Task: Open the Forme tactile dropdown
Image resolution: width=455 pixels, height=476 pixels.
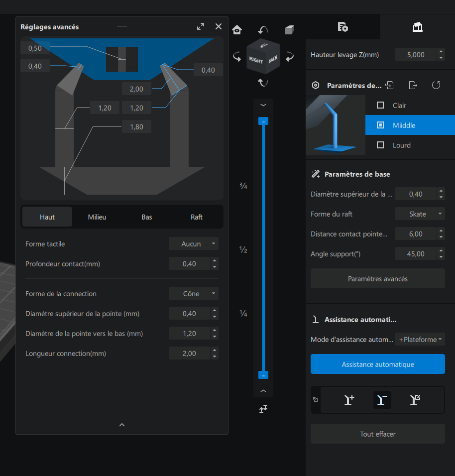Action: click(x=194, y=244)
